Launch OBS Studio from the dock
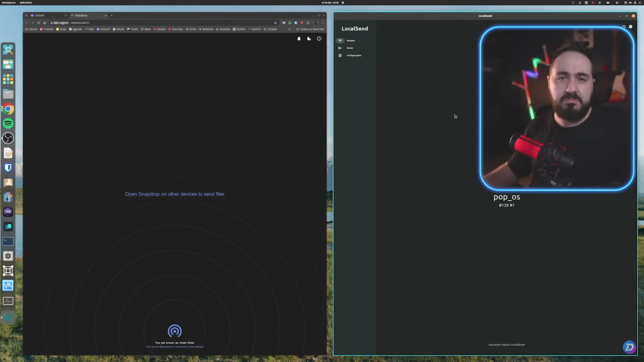The image size is (644, 362). point(8,138)
